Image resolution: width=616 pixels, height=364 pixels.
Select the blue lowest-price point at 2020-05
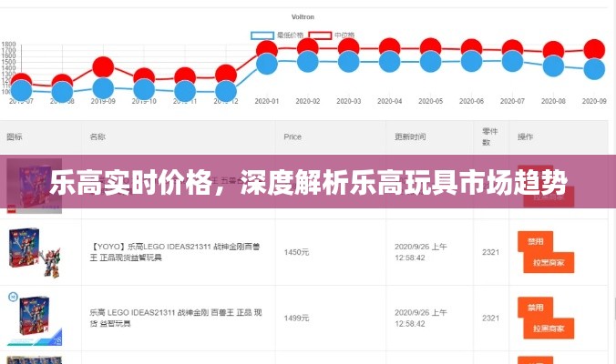[431, 62]
